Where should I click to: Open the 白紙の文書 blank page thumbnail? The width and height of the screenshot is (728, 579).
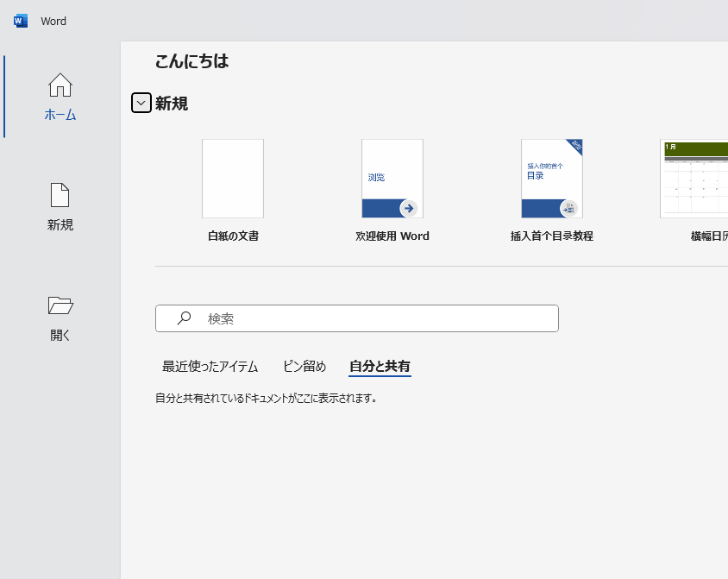click(x=233, y=179)
